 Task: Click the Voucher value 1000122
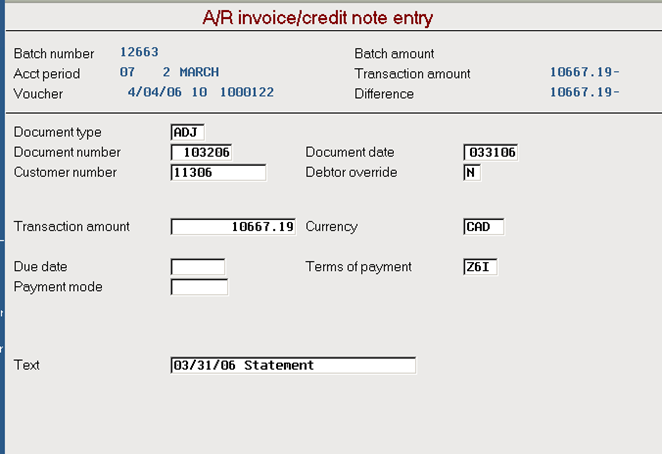pos(247,92)
